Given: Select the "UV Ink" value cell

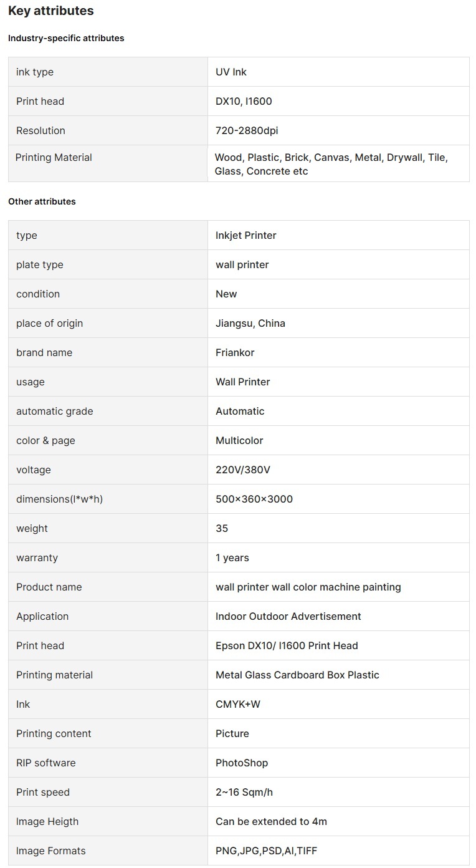Looking at the screenshot, I should point(231,72).
